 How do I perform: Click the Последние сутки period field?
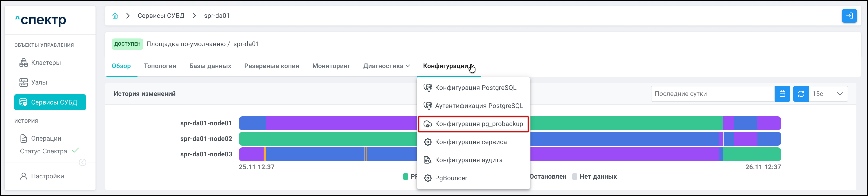click(712, 94)
